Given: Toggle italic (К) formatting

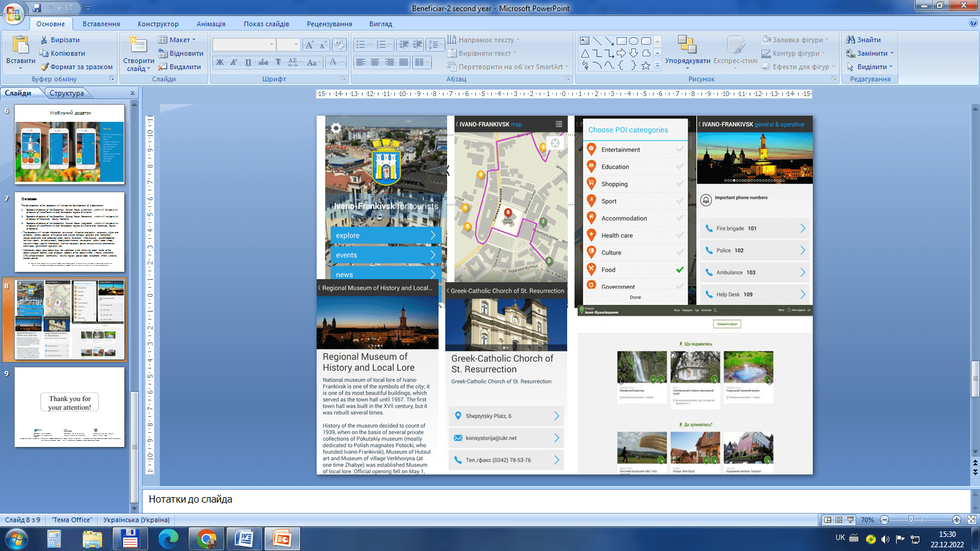Looking at the screenshot, I should 233,62.
